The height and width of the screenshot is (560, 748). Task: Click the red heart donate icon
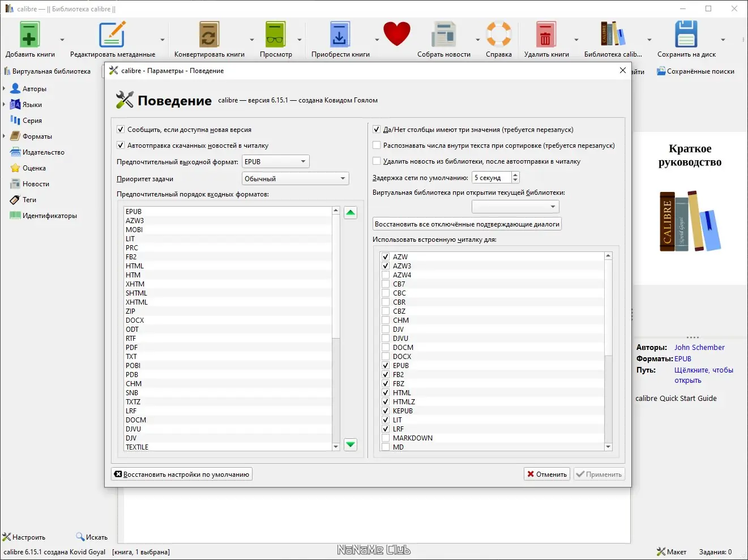pos(396,34)
